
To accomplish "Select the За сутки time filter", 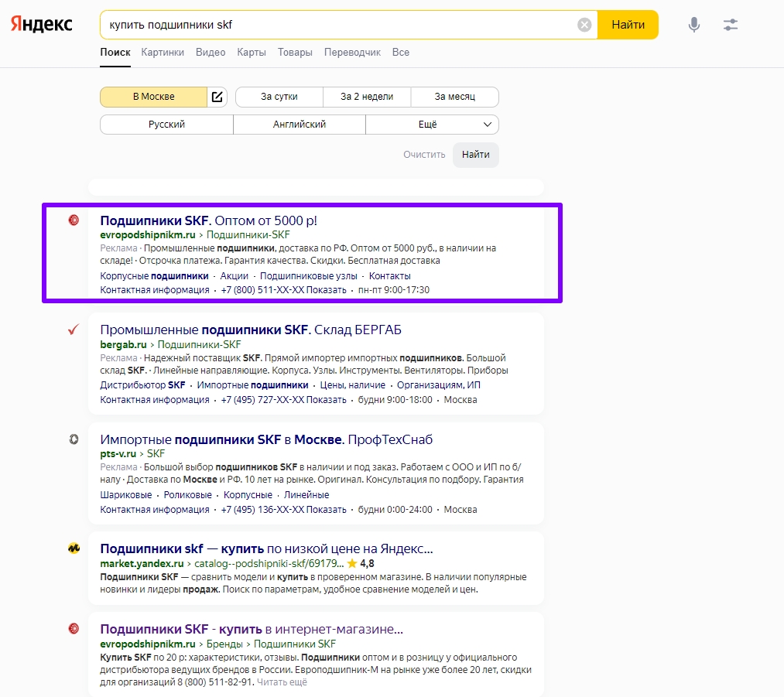I will coord(279,97).
